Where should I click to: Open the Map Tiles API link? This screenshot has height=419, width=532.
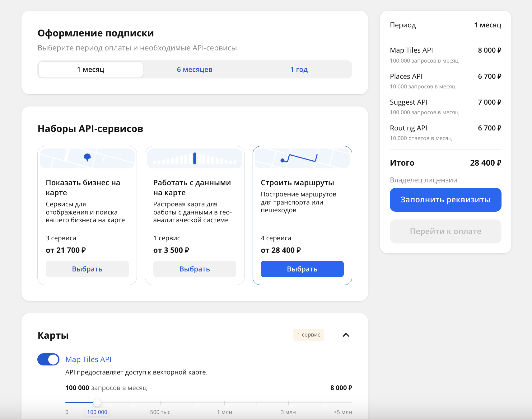coord(88,359)
